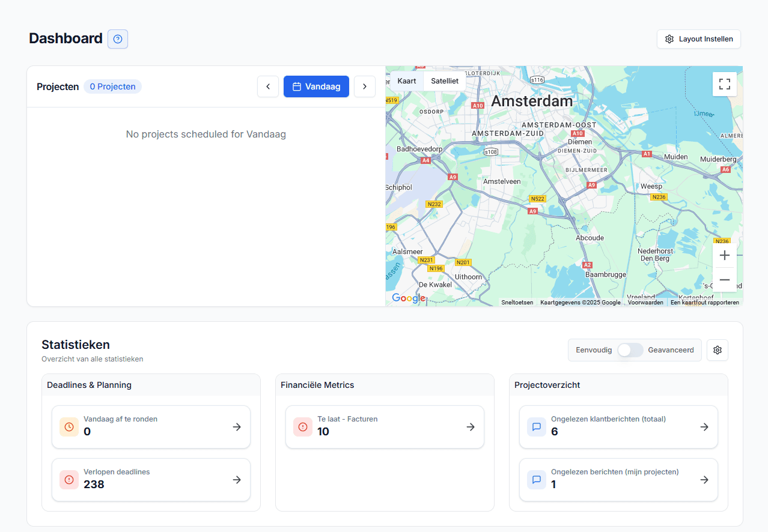Open Verlopen deadlines via its arrow icon
Screen dimensions: 768x532
click(236, 479)
